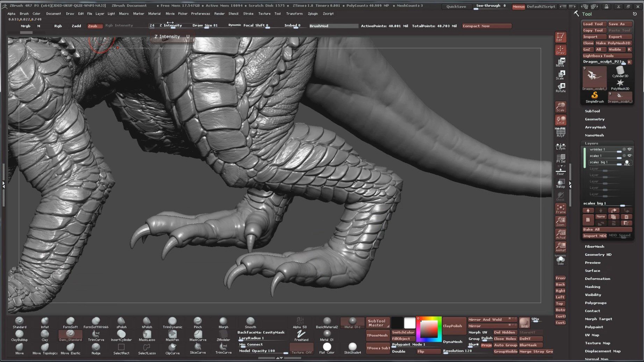Select the Inflat brush
The image size is (644, 362).
click(45, 323)
